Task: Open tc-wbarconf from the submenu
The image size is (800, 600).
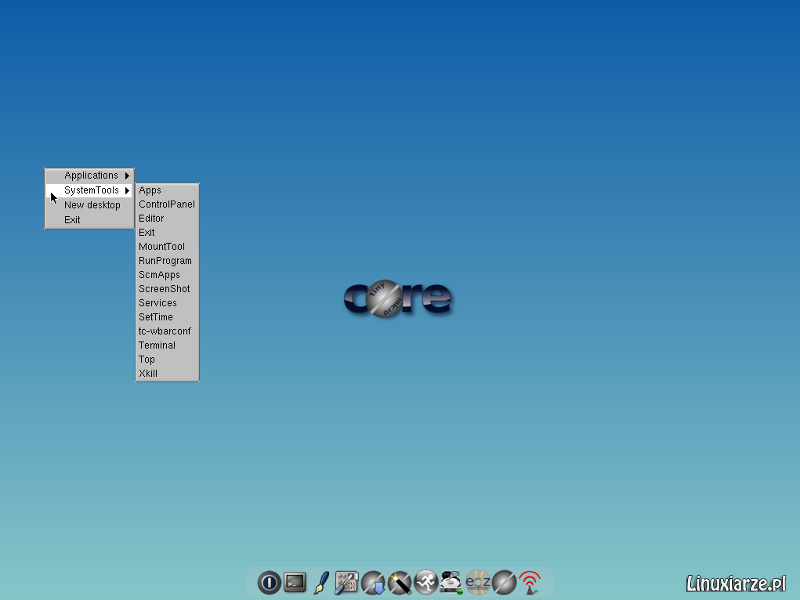Action: pyautogui.click(x=167, y=331)
